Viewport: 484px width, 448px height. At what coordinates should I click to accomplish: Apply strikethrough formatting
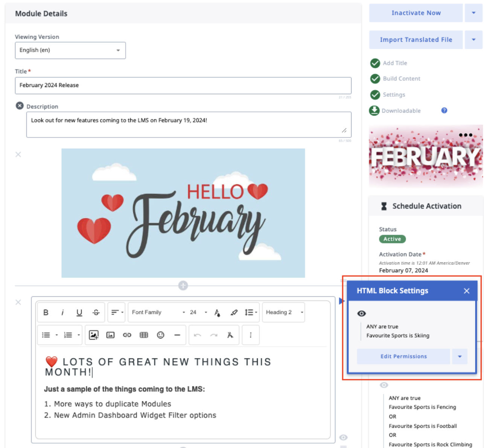pyautogui.click(x=96, y=312)
